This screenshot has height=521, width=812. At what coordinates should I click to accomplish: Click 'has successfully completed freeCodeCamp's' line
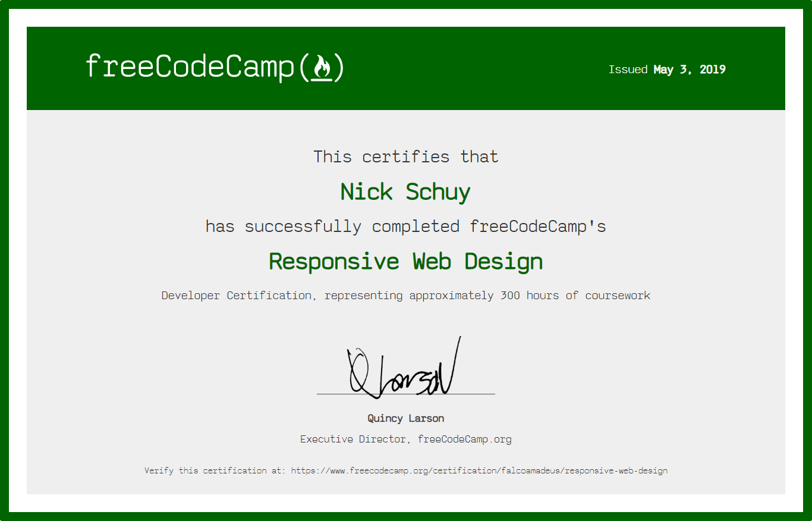tap(406, 227)
